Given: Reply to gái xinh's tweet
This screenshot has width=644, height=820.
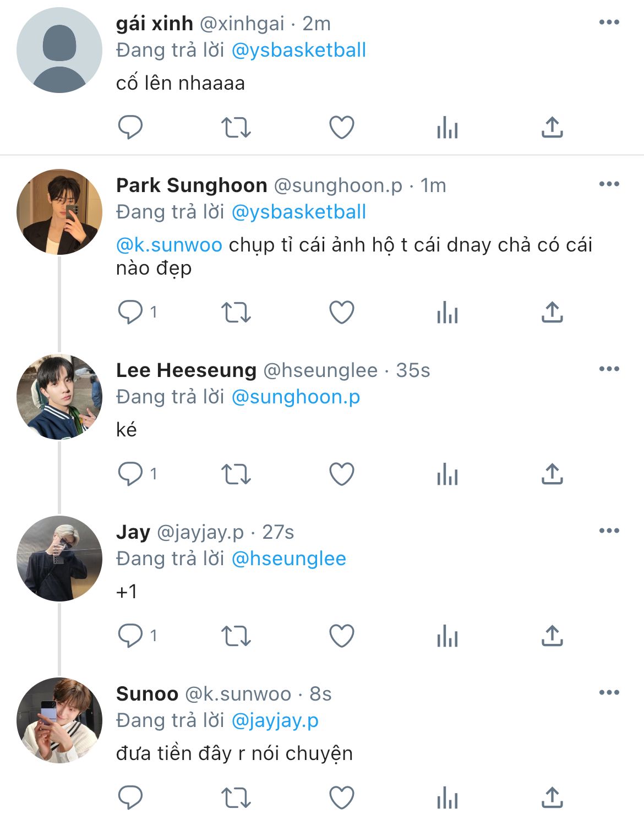Looking at the screenshot, I should (x=130, y=127).
